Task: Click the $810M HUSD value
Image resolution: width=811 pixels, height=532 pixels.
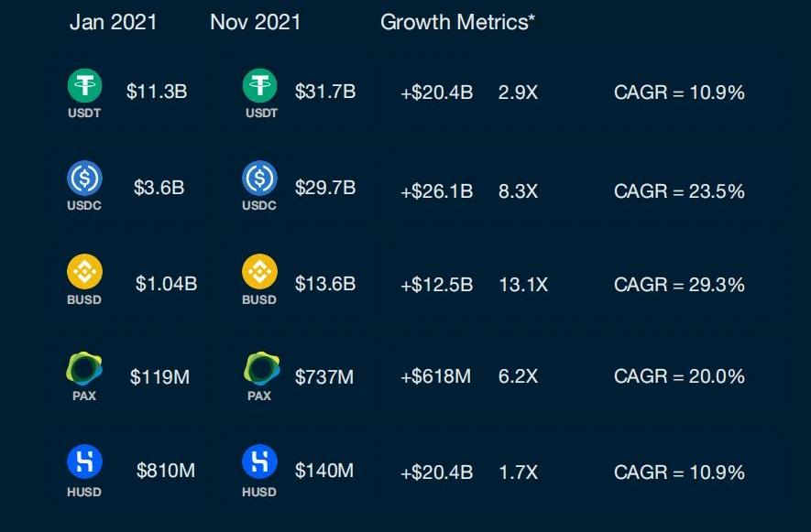Action: (166, 472)
